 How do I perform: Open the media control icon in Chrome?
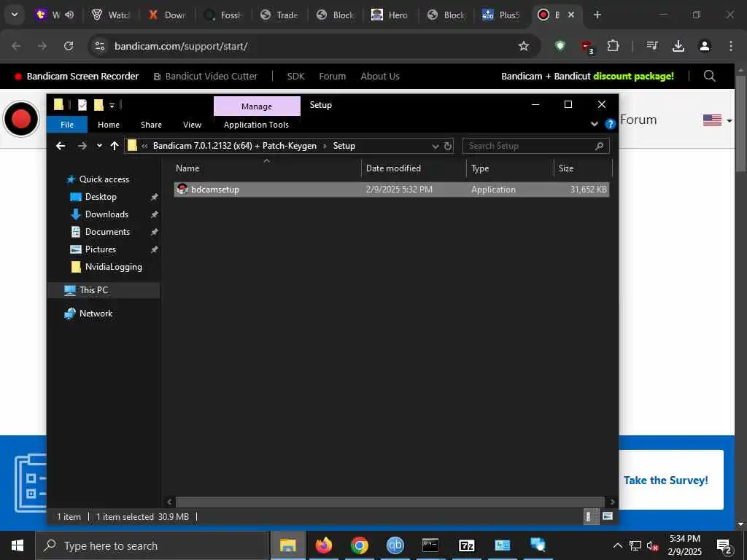[x=651, y=46]
